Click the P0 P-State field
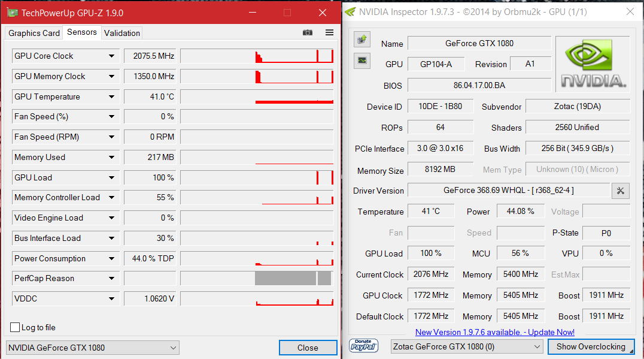The height and width of the screenshot is (359, 644). pos(606,233)
